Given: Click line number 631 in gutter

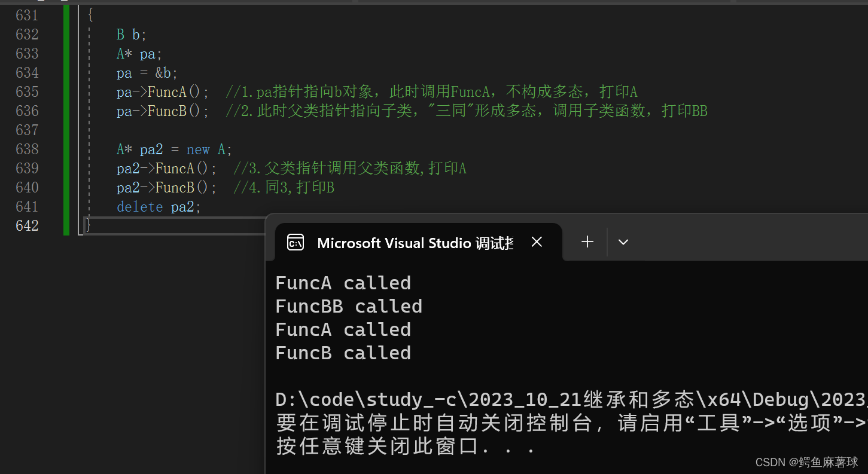Looking at the screenshot, I should point(27,15).
